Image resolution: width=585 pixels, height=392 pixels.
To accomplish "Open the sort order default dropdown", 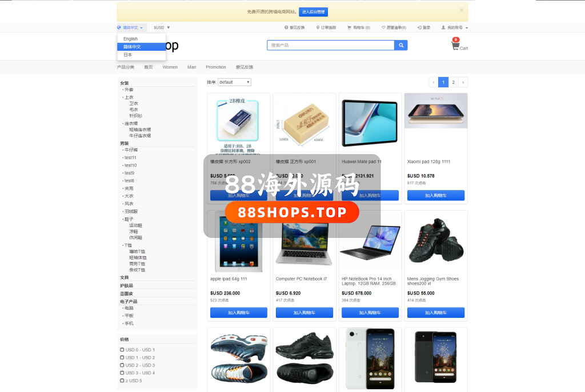I will pyautogui.click(x=234, y=82).
